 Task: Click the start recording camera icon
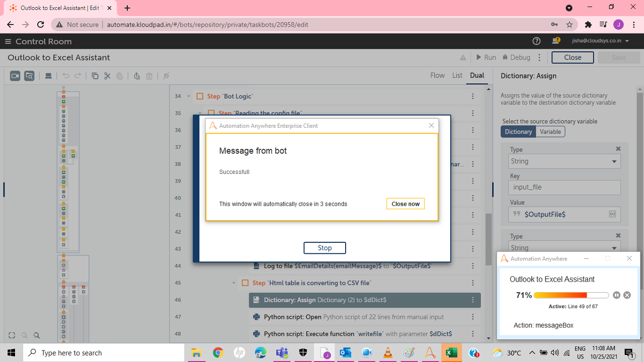click(x=15, y=76)
